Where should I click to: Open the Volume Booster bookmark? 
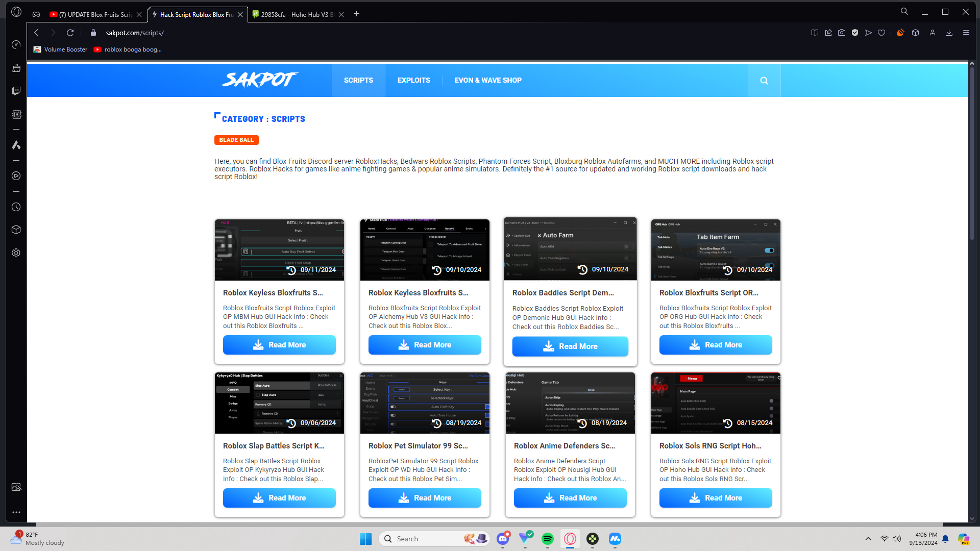[x=60, y=49]
